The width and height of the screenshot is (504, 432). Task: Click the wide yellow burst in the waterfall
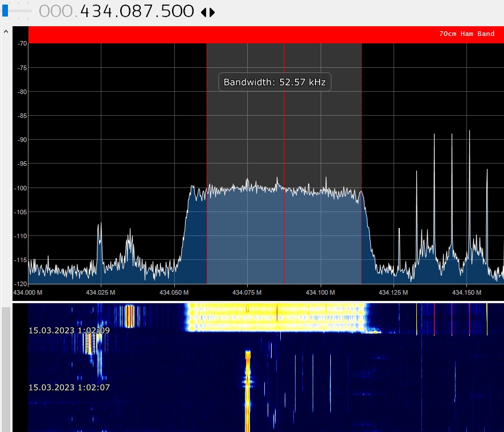(x=276, y=317)
